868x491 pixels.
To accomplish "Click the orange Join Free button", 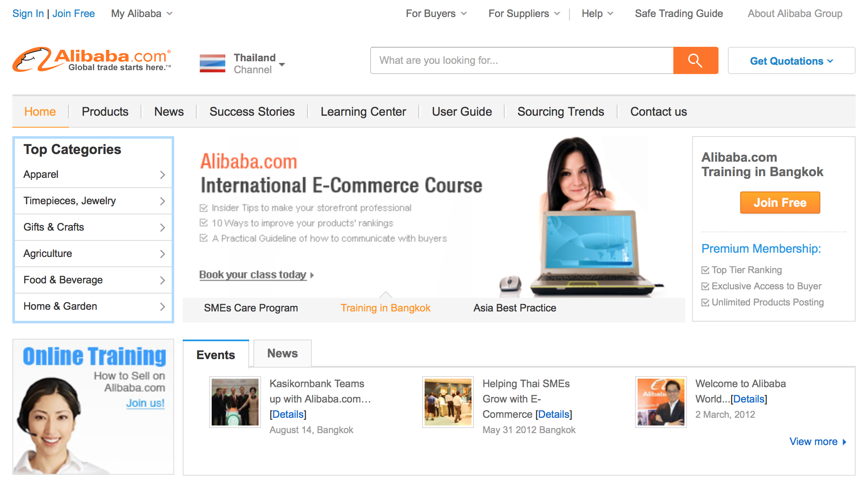I will (780, 203).
